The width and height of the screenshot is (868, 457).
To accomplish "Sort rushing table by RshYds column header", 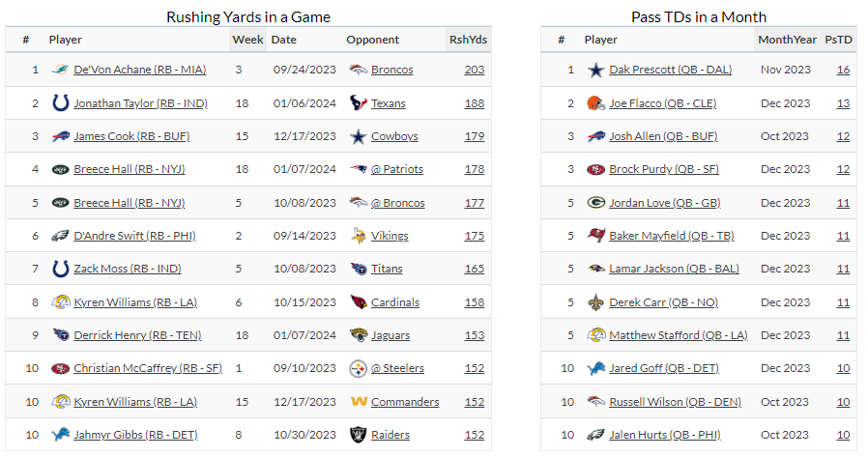I will tap(467, 40).
